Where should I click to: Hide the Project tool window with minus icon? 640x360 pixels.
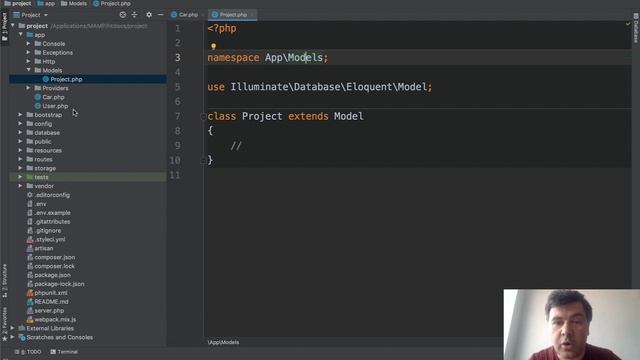(160, 15)
